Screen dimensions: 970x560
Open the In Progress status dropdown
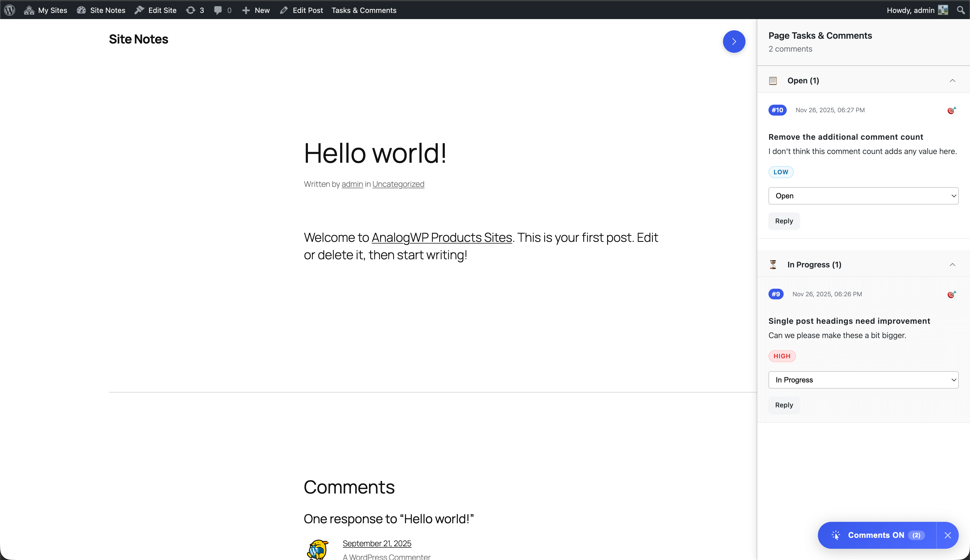click(x=863, y=380)
